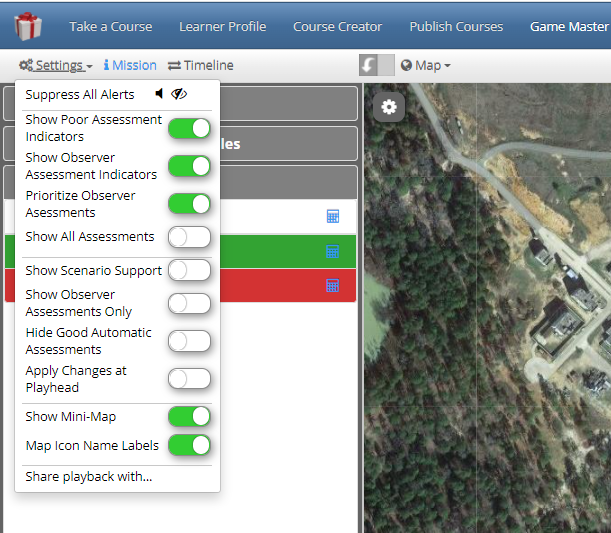Screen dimensions: 611x533
Task: Disable Prioritize Observer Assessments switch
Action: click(x=189, y=204)
